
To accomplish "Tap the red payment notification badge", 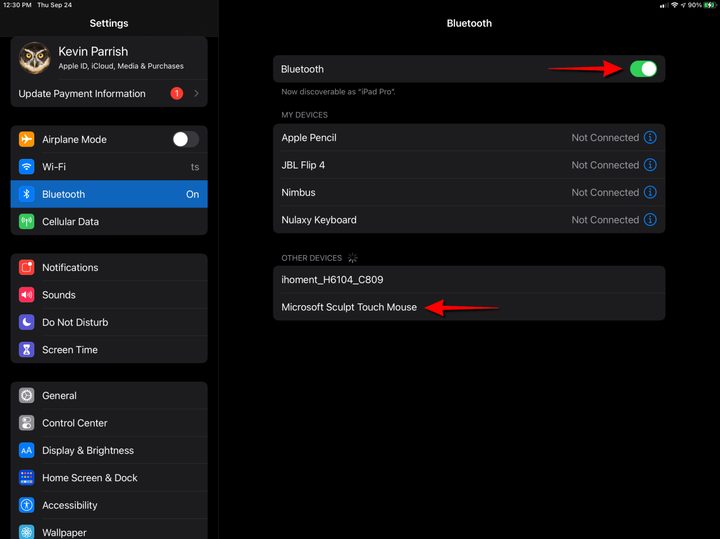I will 177,94.
